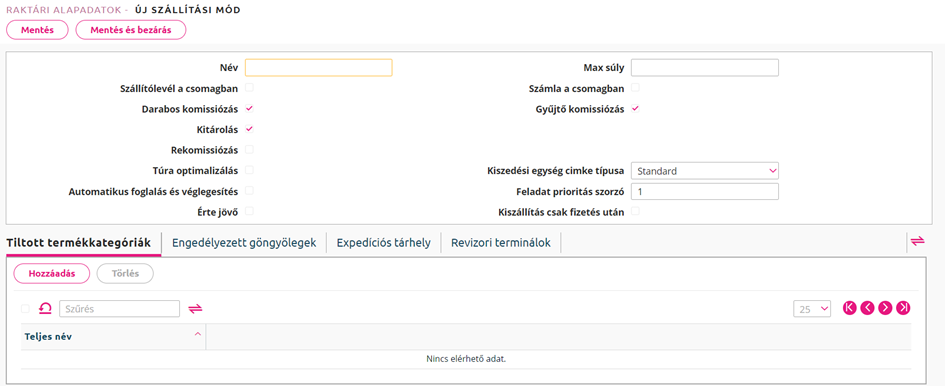Screen dimensions: 945x386
Task: Toggle sort arrow on Teljes név column
Action: point(197,335)
